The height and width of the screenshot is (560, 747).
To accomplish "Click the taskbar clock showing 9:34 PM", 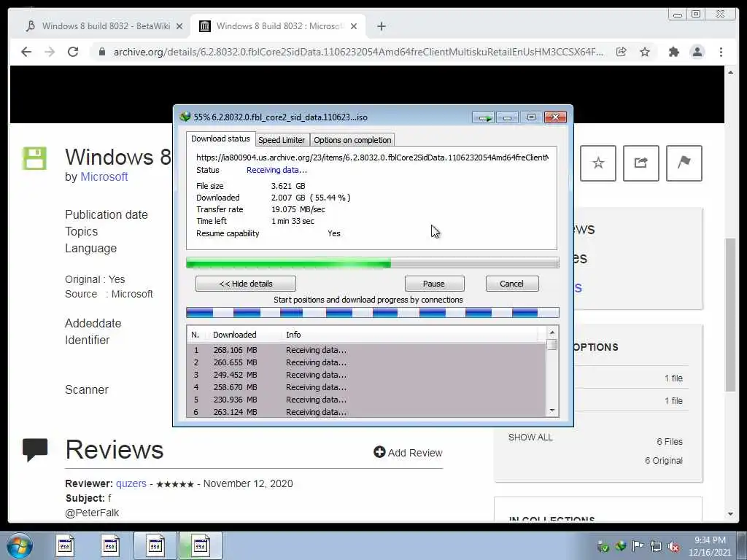I will [x=709, y=545].
